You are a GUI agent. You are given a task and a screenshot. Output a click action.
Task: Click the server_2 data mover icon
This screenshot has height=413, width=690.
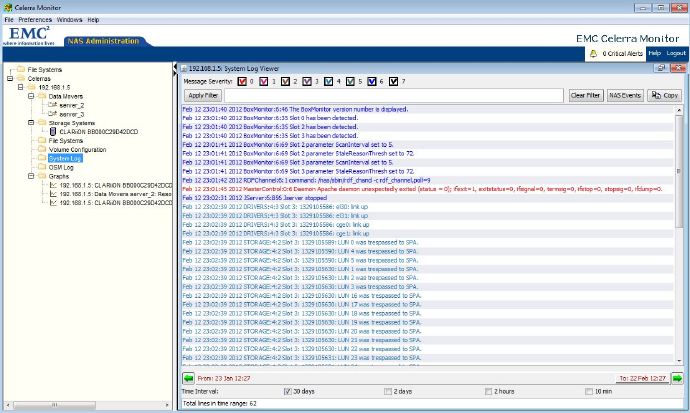pos(52,105)
